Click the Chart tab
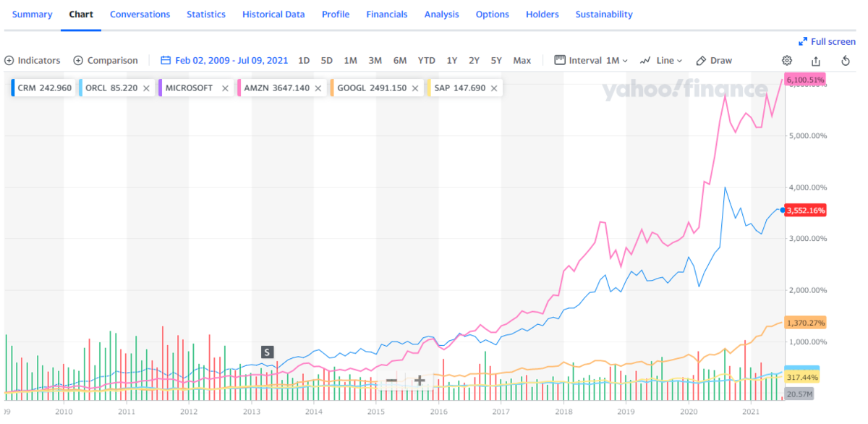 pos(81,14)
